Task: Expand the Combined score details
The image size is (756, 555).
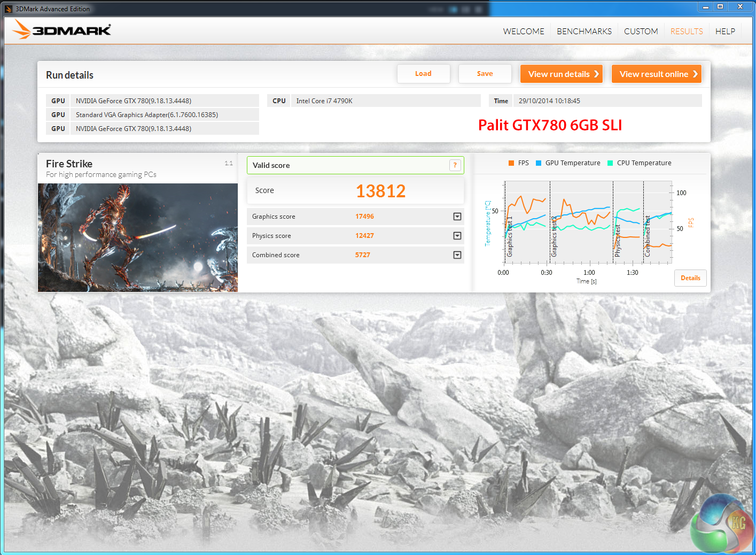Action: coord(457,255)
